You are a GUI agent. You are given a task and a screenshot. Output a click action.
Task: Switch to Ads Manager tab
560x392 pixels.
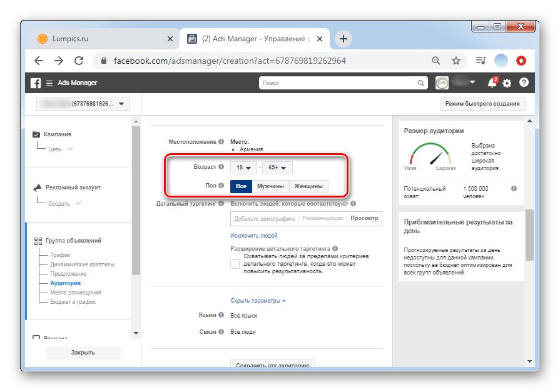[255, 39]
